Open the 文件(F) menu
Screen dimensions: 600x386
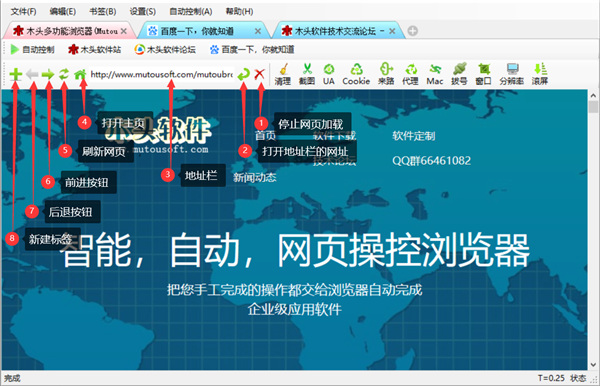click(x=23, y=11)
